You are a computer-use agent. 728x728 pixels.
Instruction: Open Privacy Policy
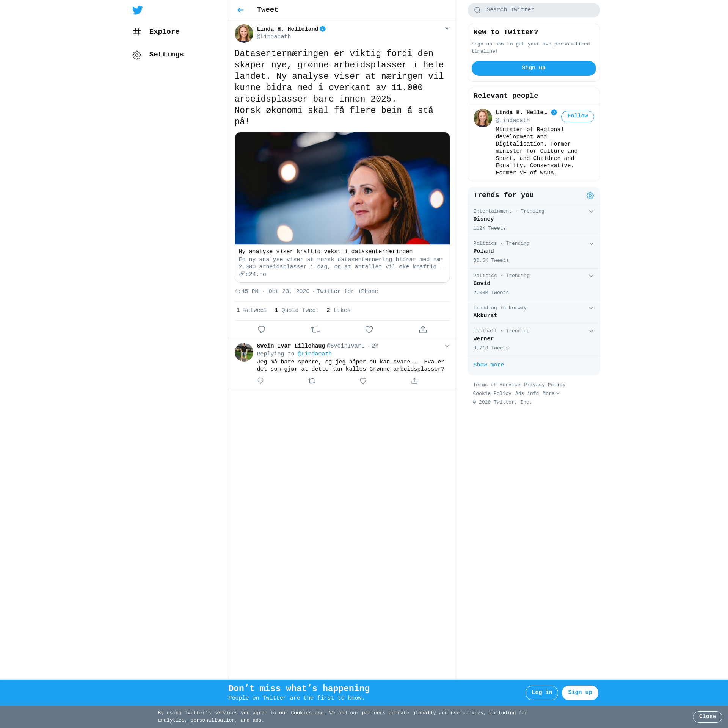(544, 385)
